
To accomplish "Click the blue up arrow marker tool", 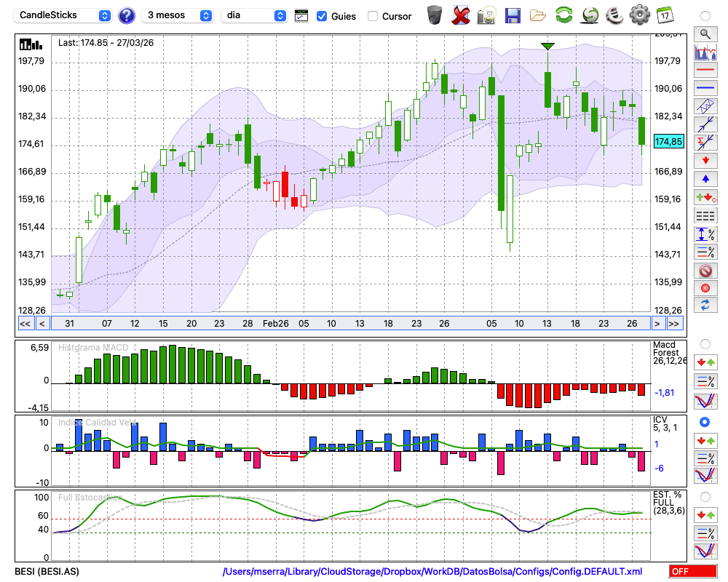I will point(705,179).
